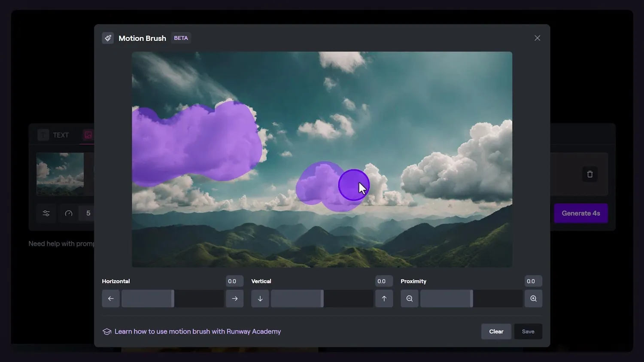Click the motion speed gauge icon
Viewport: 644px width, 362px height.
(69, 213)
